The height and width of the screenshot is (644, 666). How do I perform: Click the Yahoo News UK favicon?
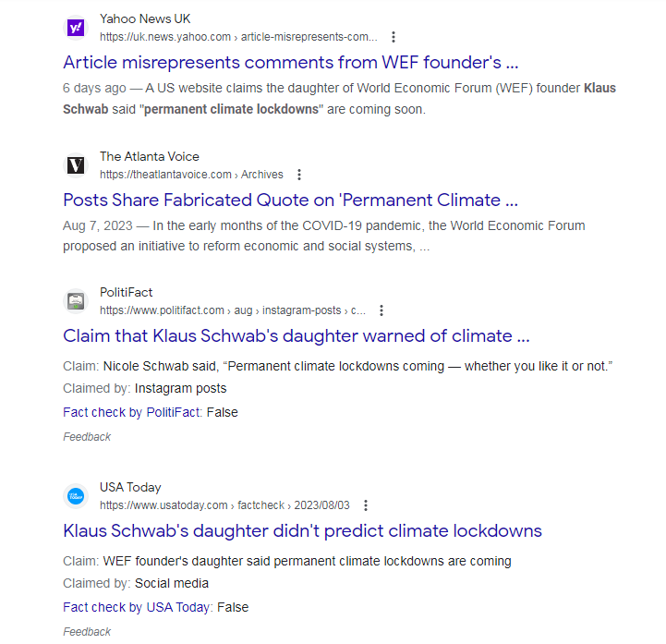tap(76, 28)
